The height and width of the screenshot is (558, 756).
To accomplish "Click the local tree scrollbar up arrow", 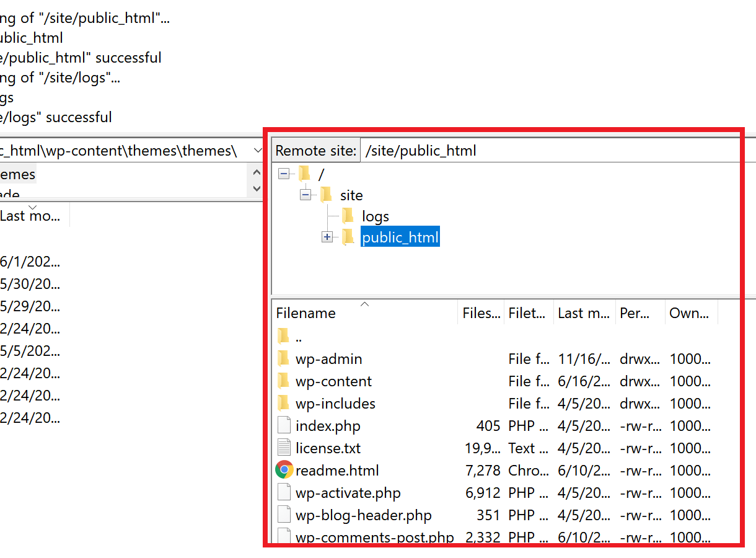I will (258, 172).
